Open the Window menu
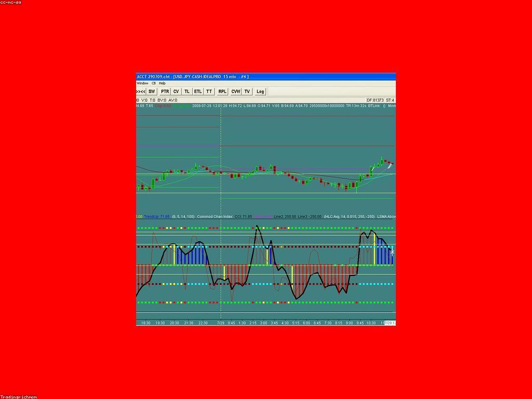532x399 pixels. 142,83
